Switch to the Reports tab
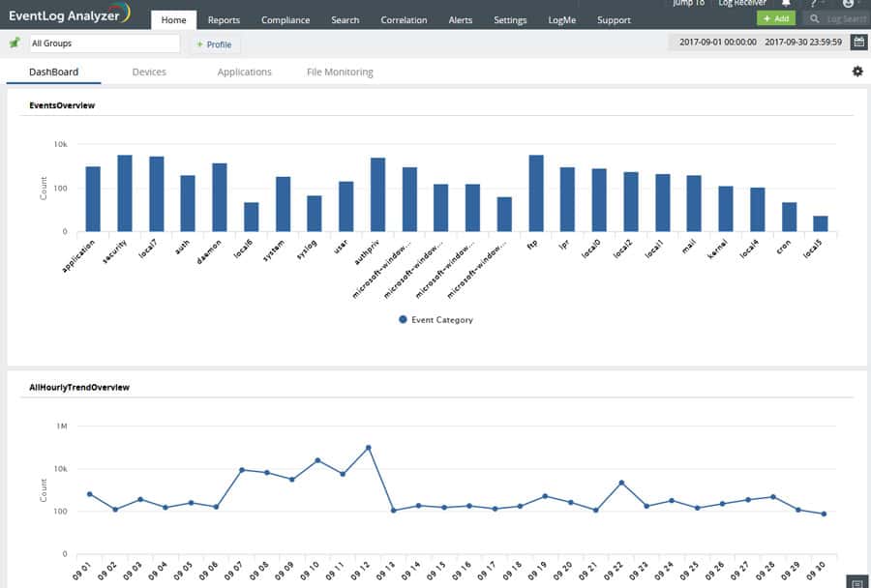 (224, 19)
